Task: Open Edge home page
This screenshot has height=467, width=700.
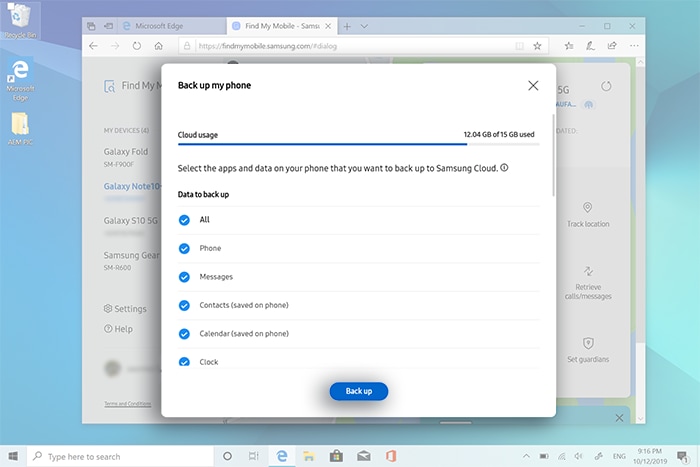Action: [x=158, y=46]
